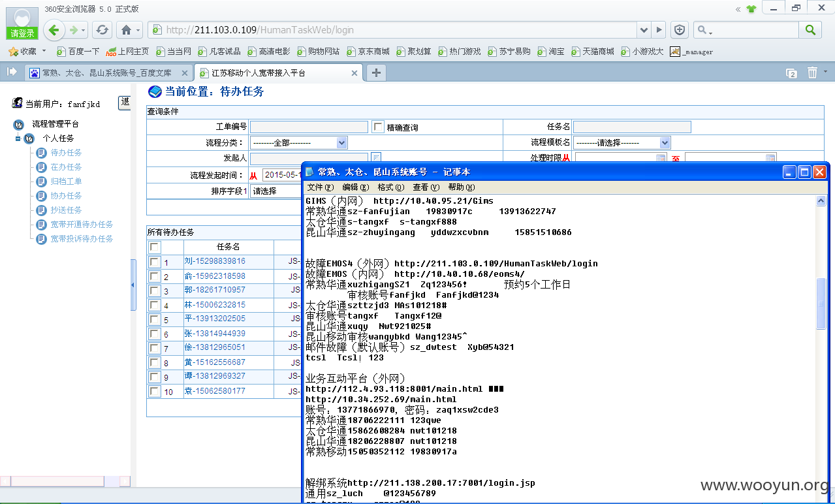Open Notepad 查看(V) menu
This screenshot has width=835, height=504.
[x=427, y=187]
